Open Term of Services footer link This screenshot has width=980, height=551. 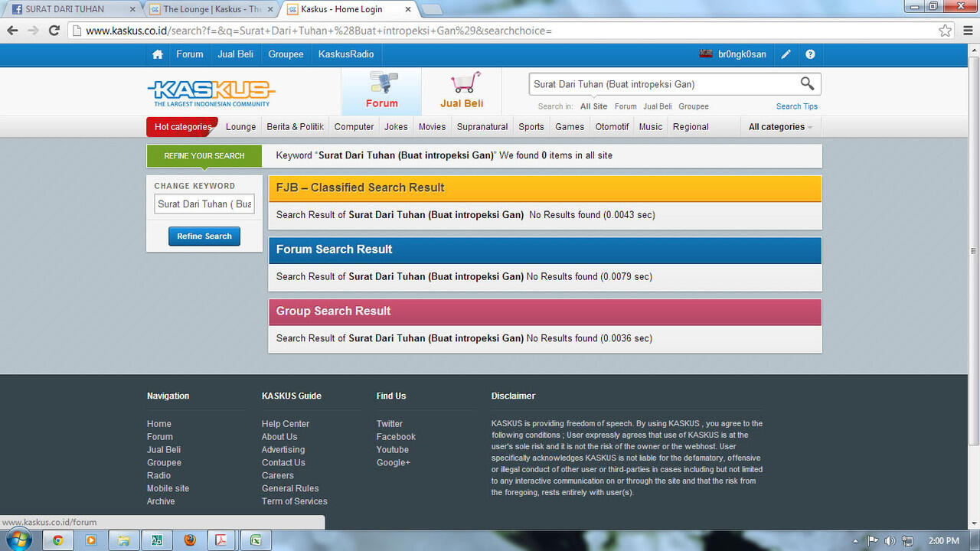[295, 501]
